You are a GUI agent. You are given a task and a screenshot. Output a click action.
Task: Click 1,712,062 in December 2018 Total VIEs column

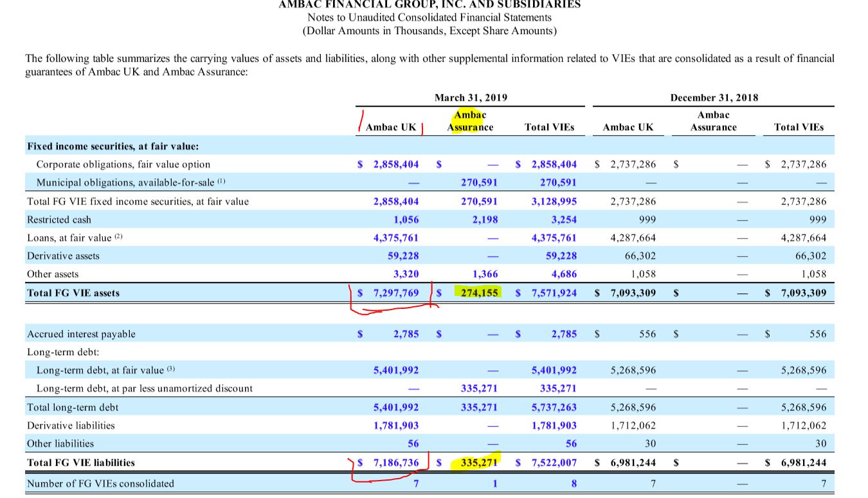click(x=804, y=425)
